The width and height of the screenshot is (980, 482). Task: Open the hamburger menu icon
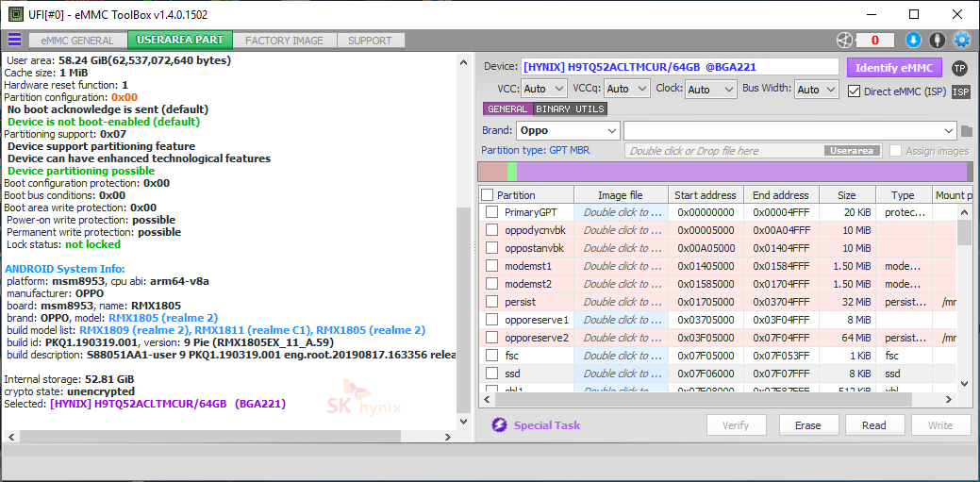(14, 40)
